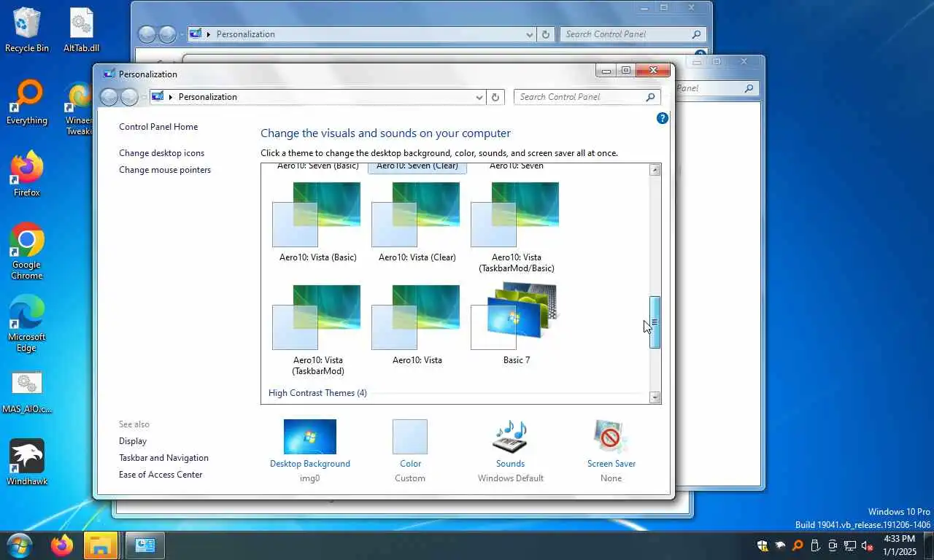
Task: Launch Google Chrome from the desktop
Action: pos(27,252)
